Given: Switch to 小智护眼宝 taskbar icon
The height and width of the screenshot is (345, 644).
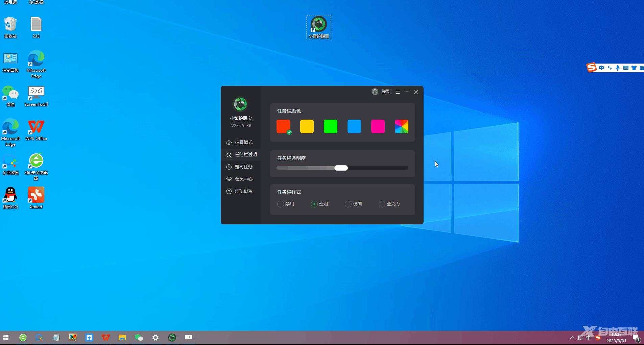Looking at the screenshot, I should click(x=172, y=338).
